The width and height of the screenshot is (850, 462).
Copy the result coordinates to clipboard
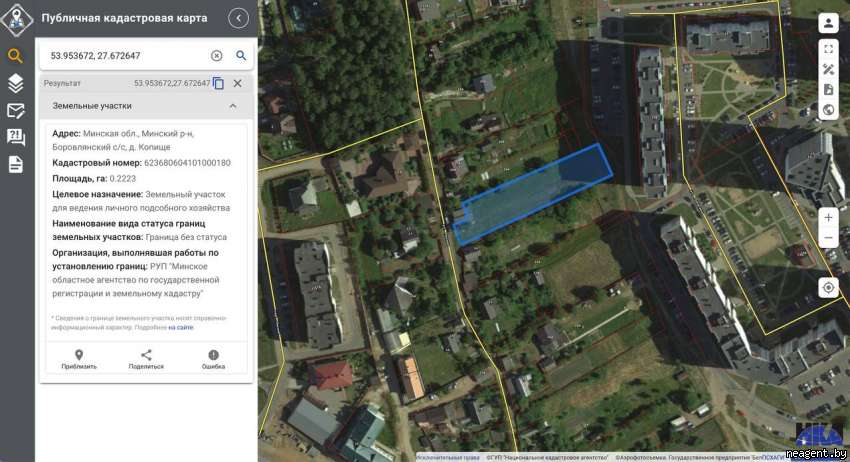(218, 83)
